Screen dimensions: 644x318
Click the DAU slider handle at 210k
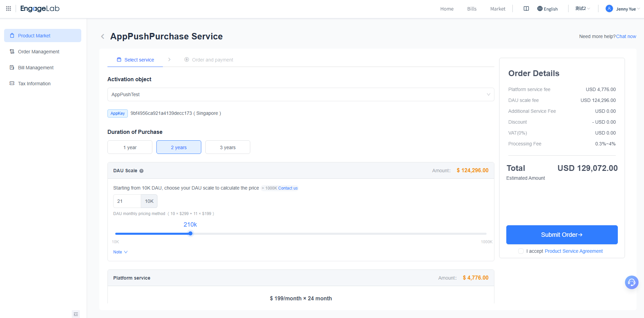tap(190, 233)
